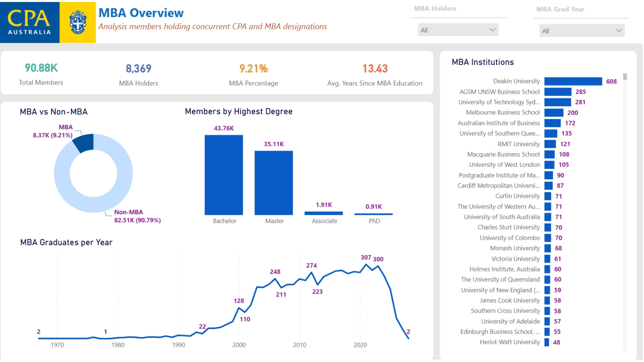Click the Australian Institute of Business label

pos(499,123)
